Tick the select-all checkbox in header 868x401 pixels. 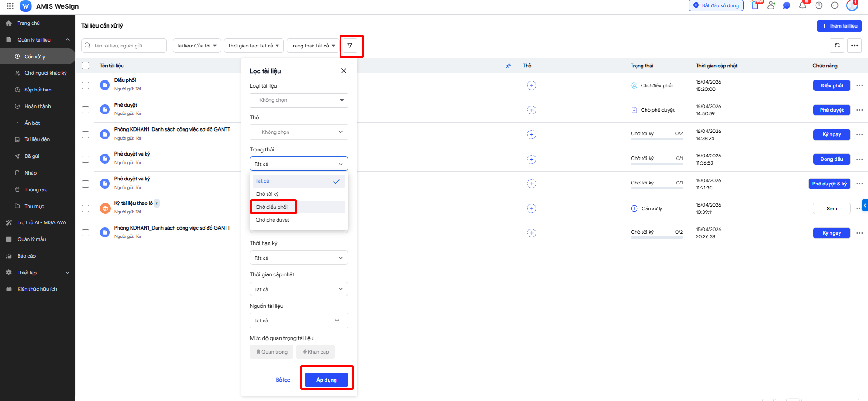85,66
